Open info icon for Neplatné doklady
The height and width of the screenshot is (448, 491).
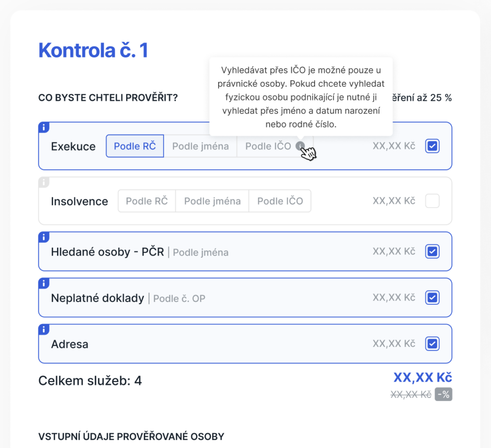pos(44,283)
